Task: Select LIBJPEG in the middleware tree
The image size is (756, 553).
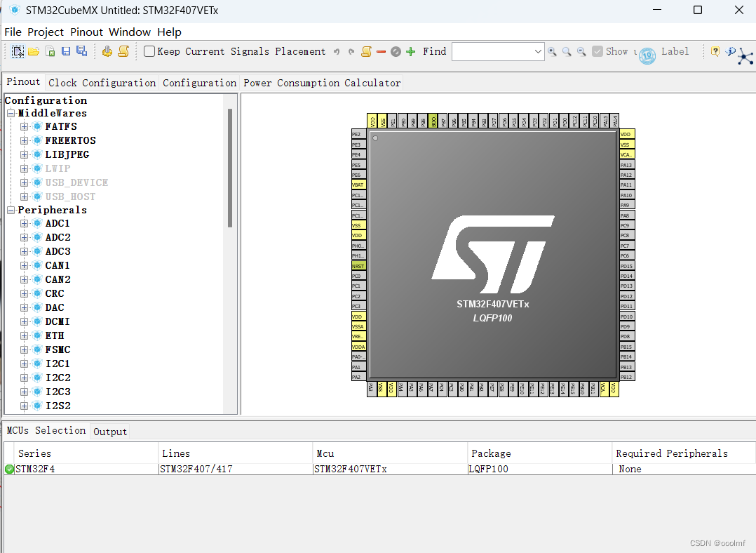Action: (x=67, y=155)
